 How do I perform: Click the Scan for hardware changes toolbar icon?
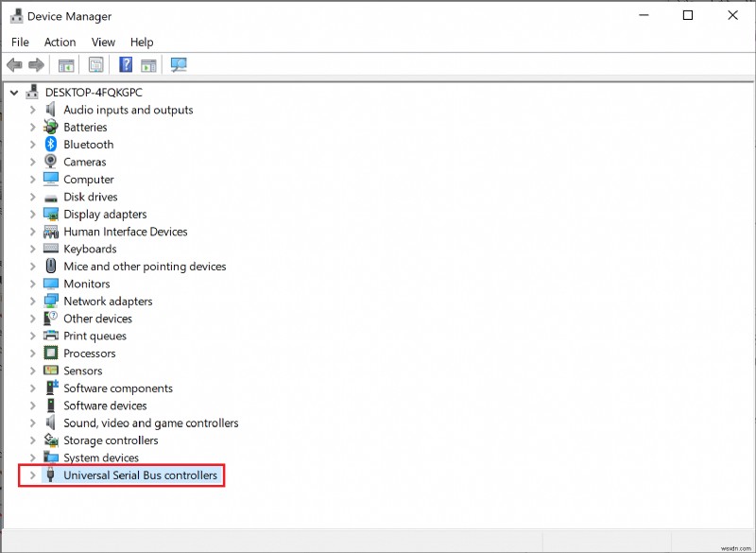(x=180, y=64)
